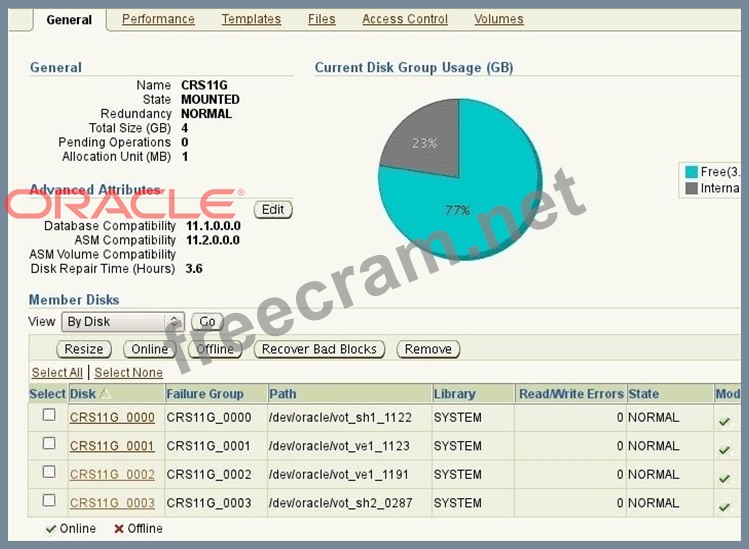Open the View By Disk dropdown
749x549 pixels.
(x=123, y=322)
